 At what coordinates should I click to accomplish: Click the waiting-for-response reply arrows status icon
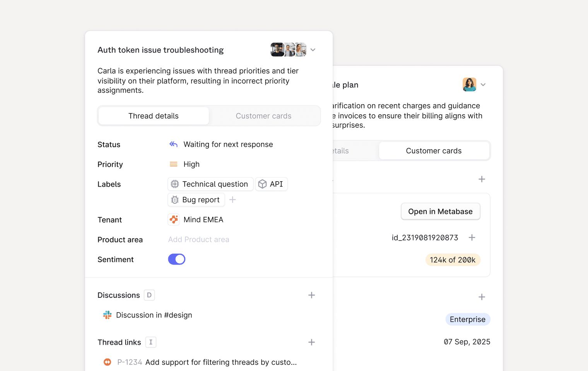point(173,144)
